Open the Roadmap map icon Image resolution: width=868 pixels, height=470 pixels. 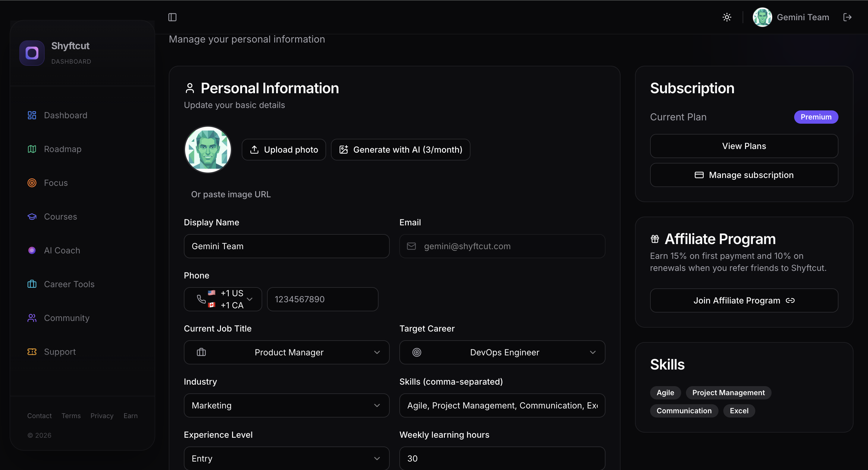click(32, 149)
